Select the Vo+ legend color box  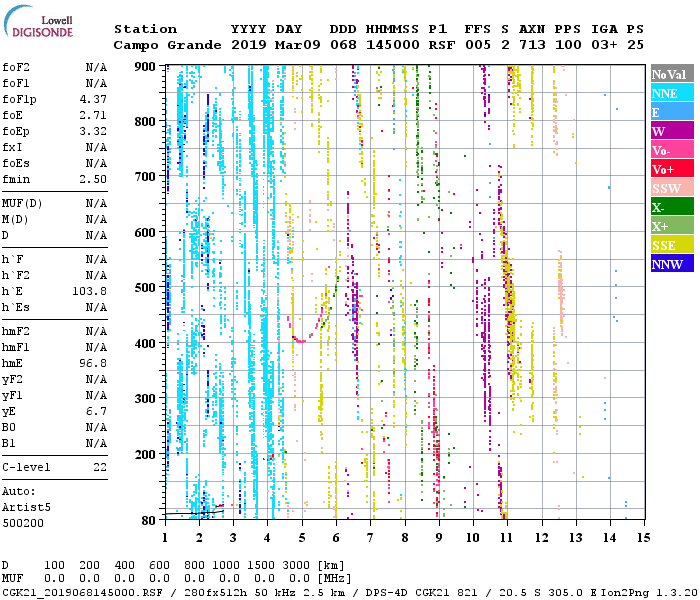pyautogui.click(x=672, y=169)
